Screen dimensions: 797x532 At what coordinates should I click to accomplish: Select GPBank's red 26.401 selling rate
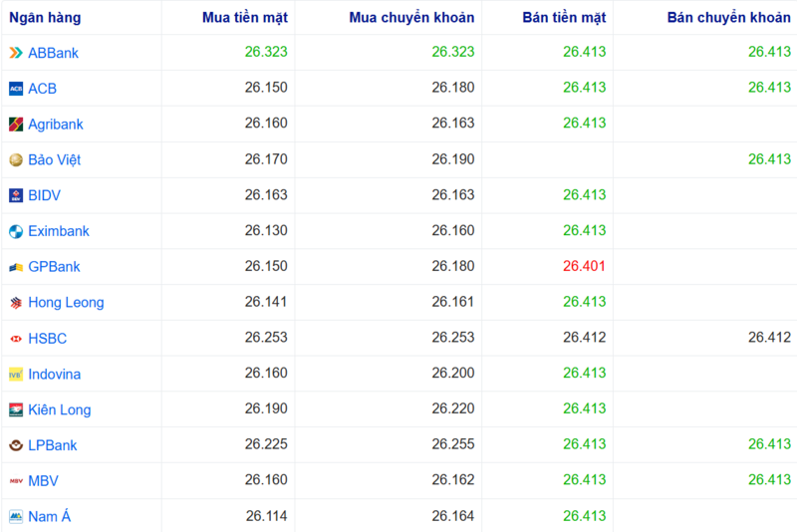click(584, 267)
